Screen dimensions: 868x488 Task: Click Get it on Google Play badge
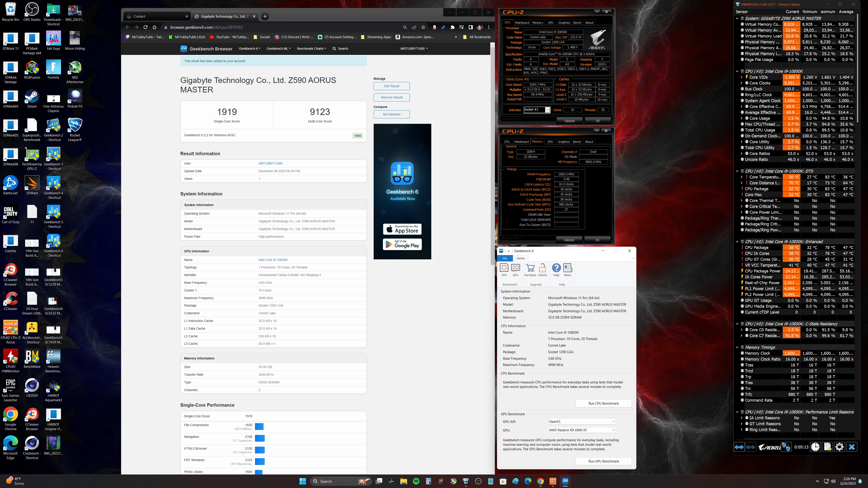pos(402,244)
